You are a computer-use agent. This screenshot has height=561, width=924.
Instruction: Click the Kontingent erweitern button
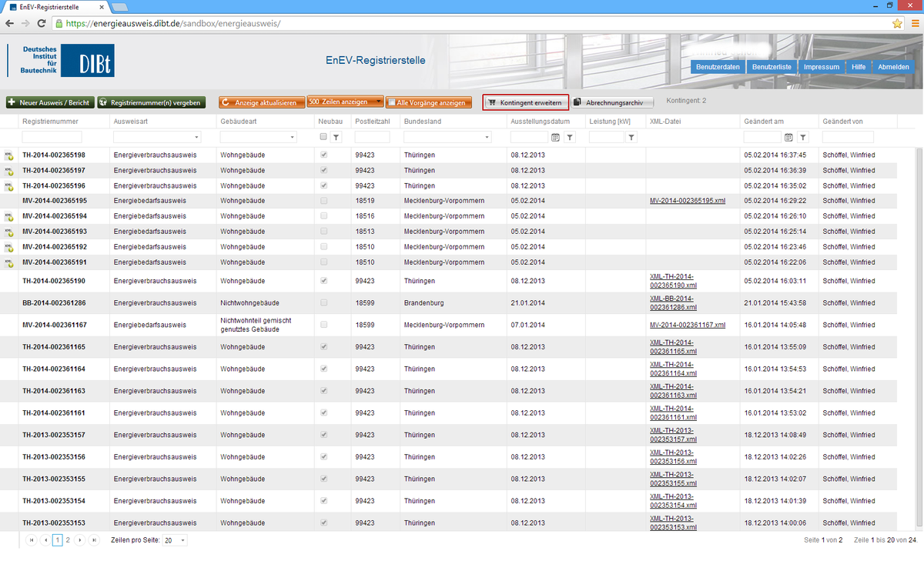(526, 102)
